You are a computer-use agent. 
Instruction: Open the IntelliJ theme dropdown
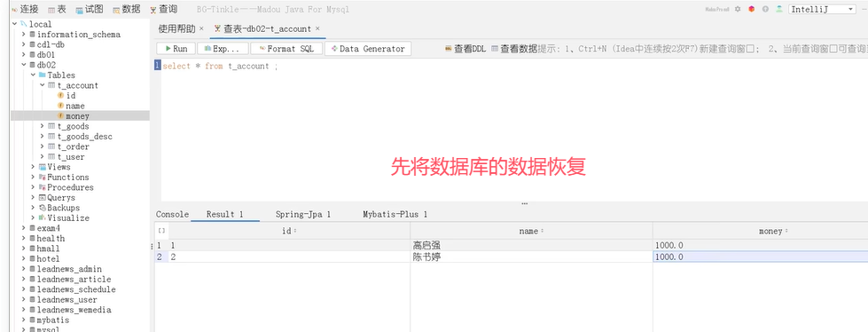pos(823,10)
